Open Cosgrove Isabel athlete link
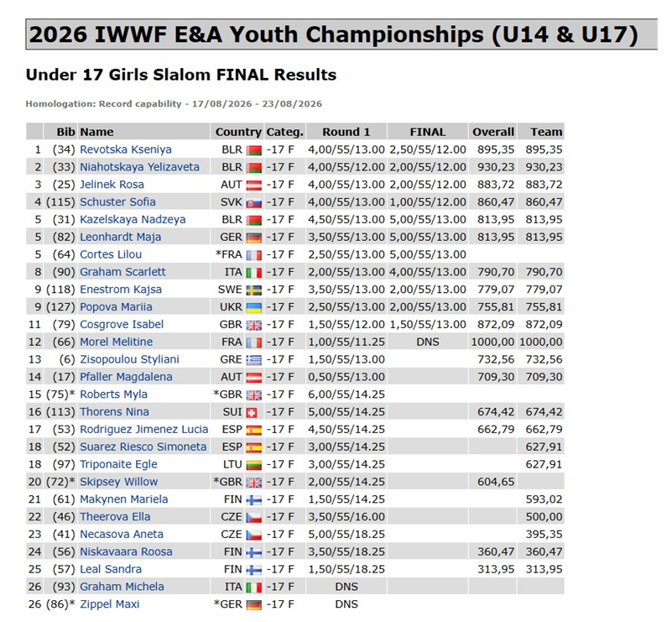This screenshot has width=672, height=622. 122,324
